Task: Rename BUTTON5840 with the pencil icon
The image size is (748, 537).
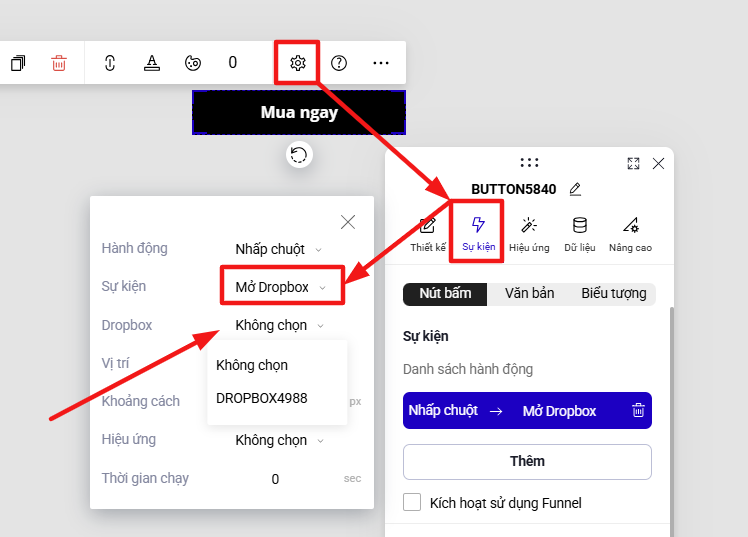Action: point(575,189)
